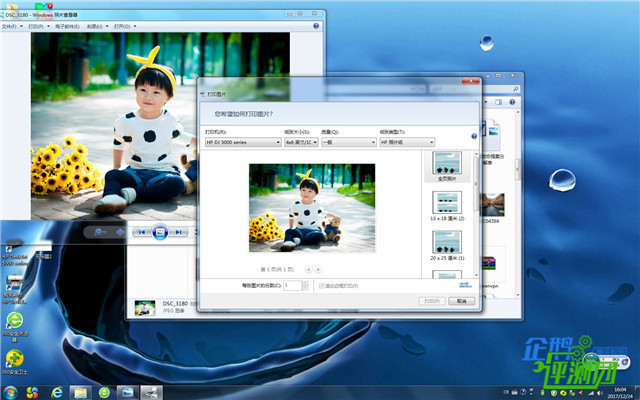Select the 20 x 25 cm (1) layout
640x400 pixels.
[447, 245]
